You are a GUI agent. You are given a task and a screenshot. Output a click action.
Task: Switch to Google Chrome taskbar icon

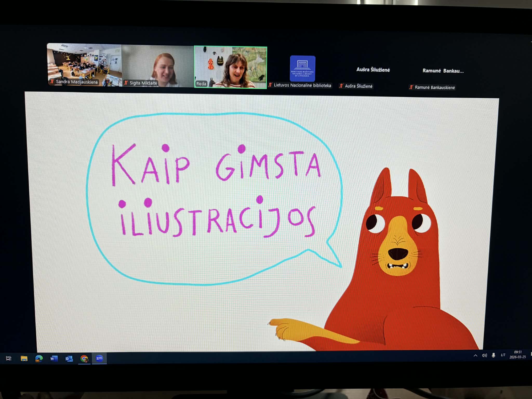(x=84, y=359)
